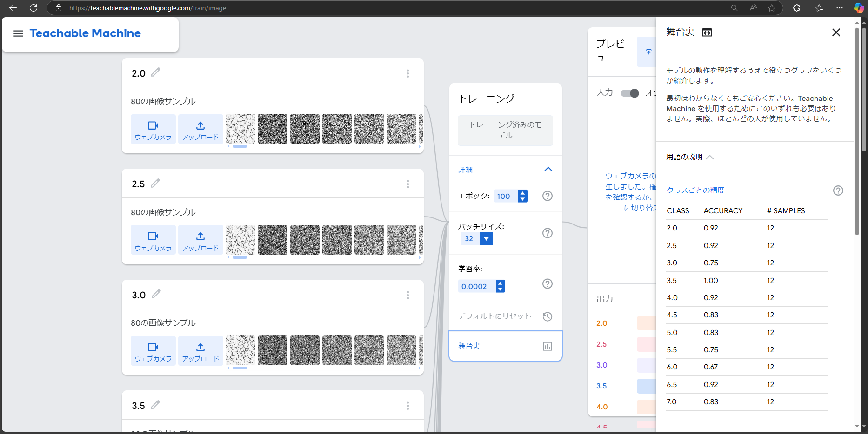View site information lock icon

point(59,8)
